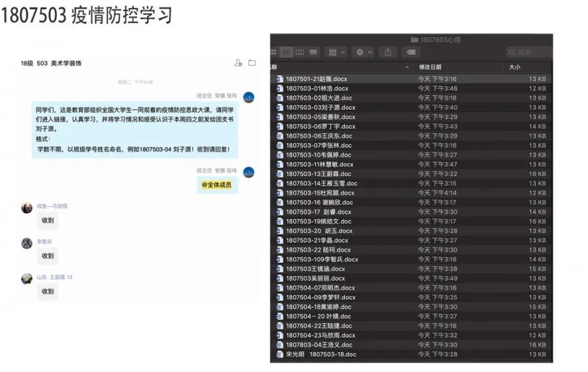This screenshot has width=588, height=372.
Task: Select file 1807503-01林浩.docx
Action: pyautogui.click(x=317, y=88)
